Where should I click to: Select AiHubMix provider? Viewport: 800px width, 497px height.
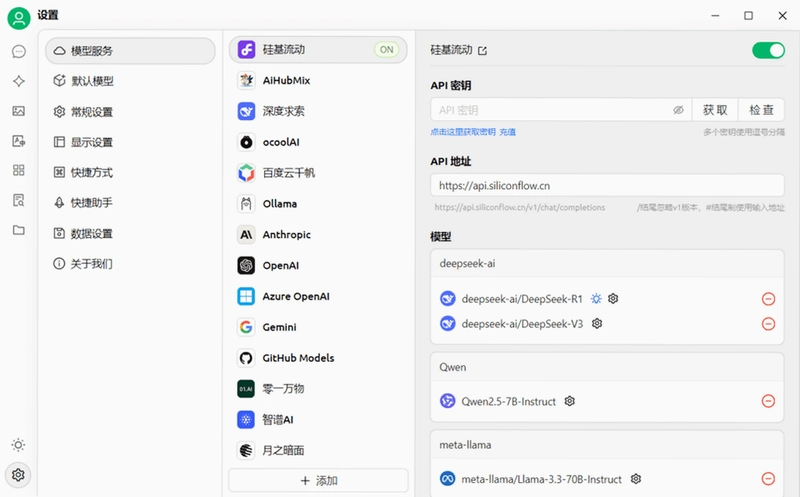318,81
